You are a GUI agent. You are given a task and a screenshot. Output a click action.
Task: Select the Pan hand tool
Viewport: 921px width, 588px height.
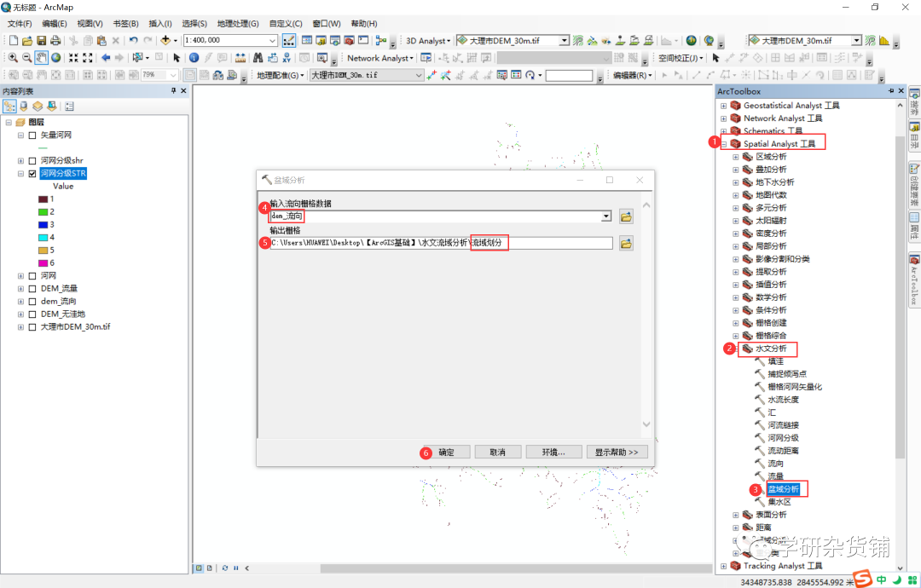[41, 57]
